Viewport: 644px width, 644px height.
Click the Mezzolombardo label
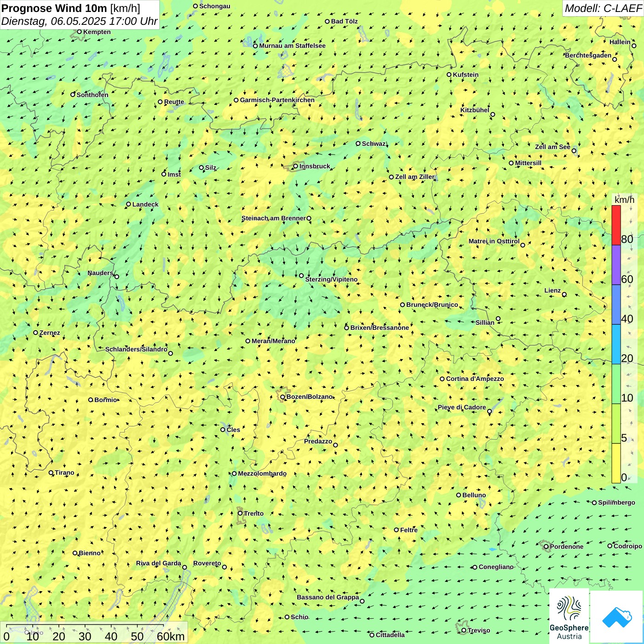(x=262, y=473)
